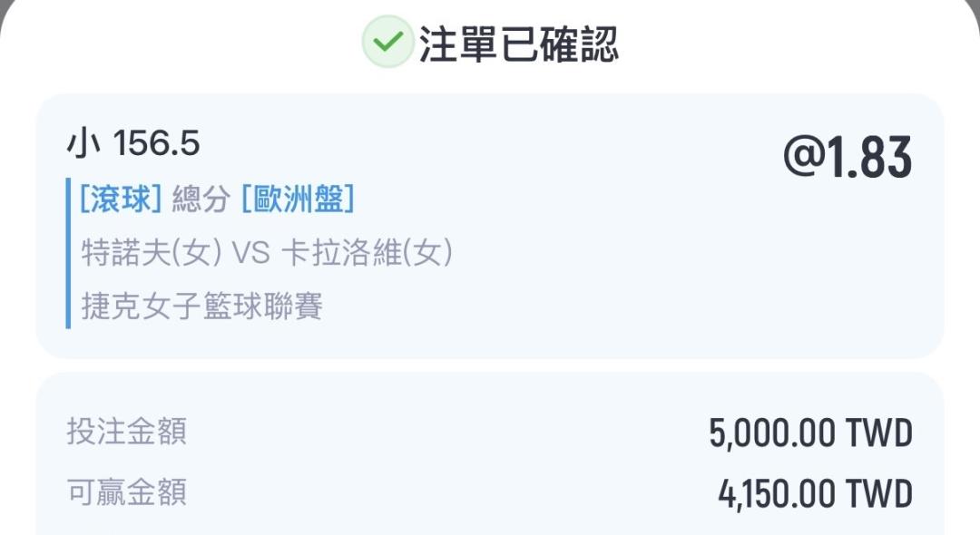Click TWD beside the 4,150.00 payout
Image resolution: width=980 pixels, height=535 pixels.
[878, 495]
